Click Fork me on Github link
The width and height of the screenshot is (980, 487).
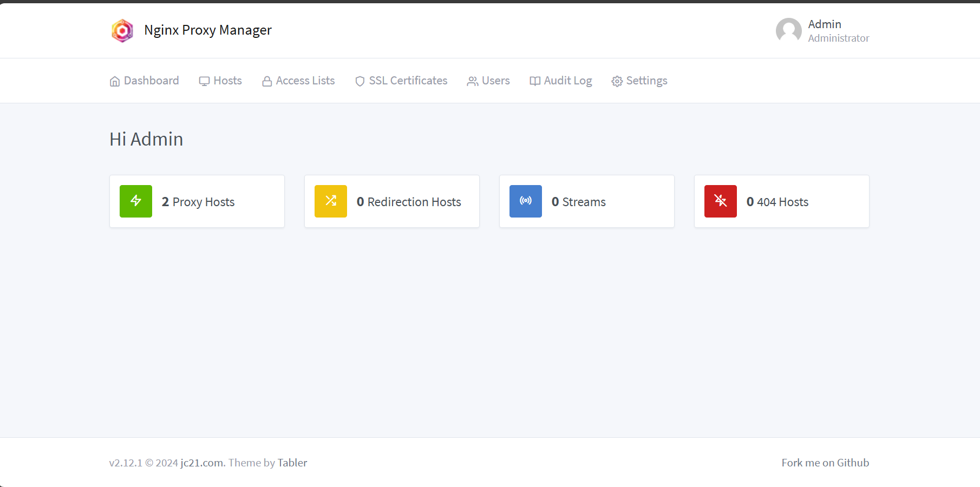(825, 463)
